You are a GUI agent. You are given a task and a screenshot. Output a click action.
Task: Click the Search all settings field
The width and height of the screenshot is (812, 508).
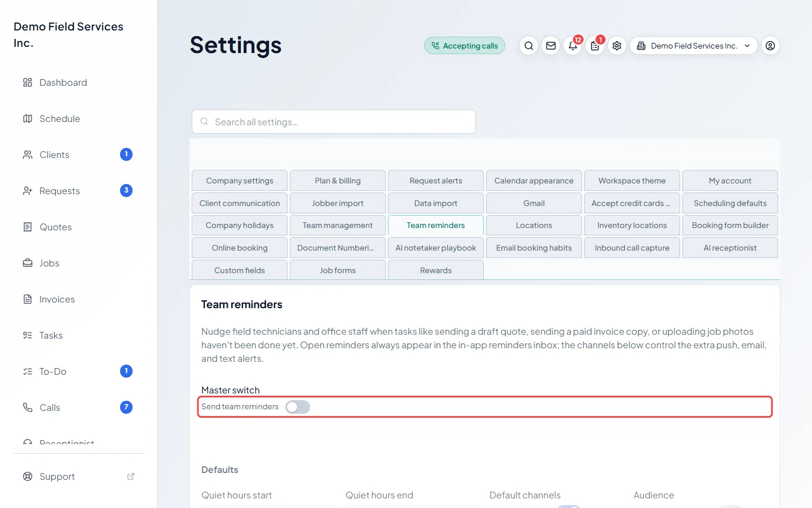point(334,122)
